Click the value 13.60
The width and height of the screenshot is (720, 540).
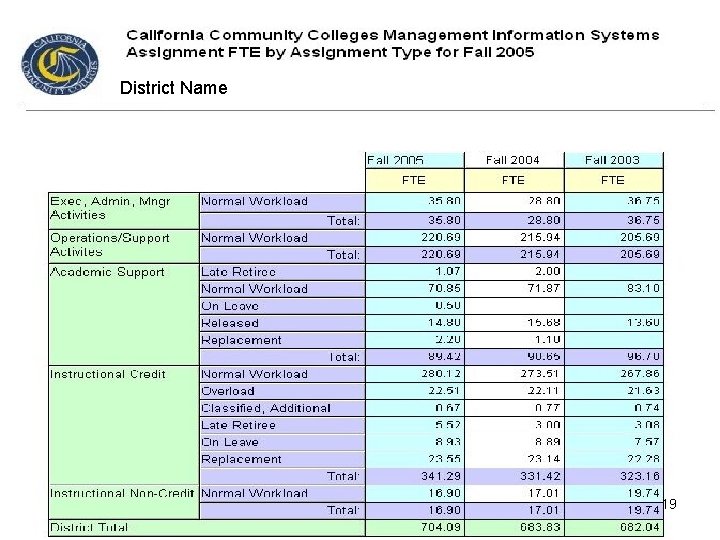(x=644, y=323)
